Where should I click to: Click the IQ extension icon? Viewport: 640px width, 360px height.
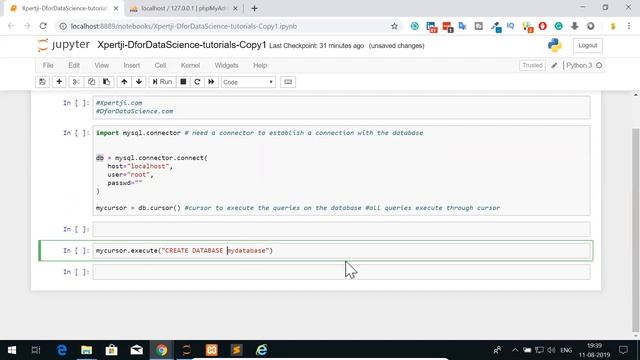511,26
